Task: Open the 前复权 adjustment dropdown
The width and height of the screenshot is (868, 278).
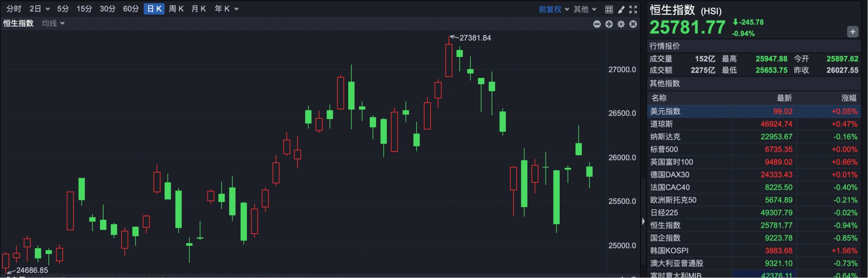Action: tap(553, 9)
